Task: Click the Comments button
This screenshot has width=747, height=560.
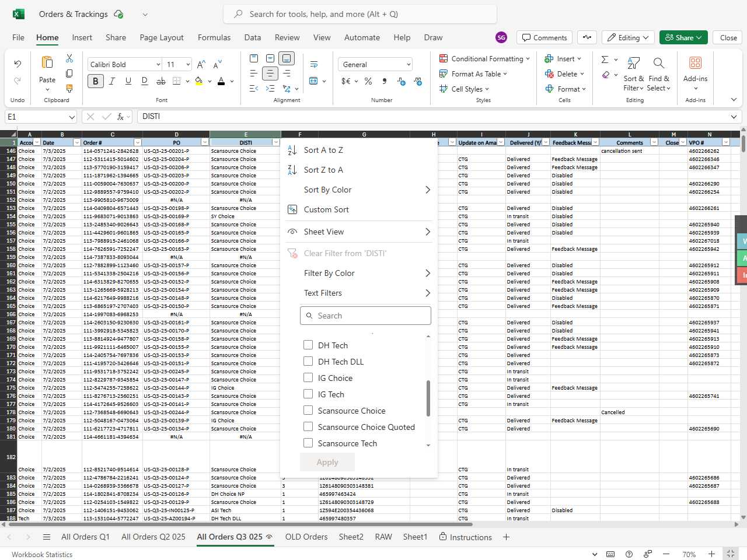Action: coord(544,37)
